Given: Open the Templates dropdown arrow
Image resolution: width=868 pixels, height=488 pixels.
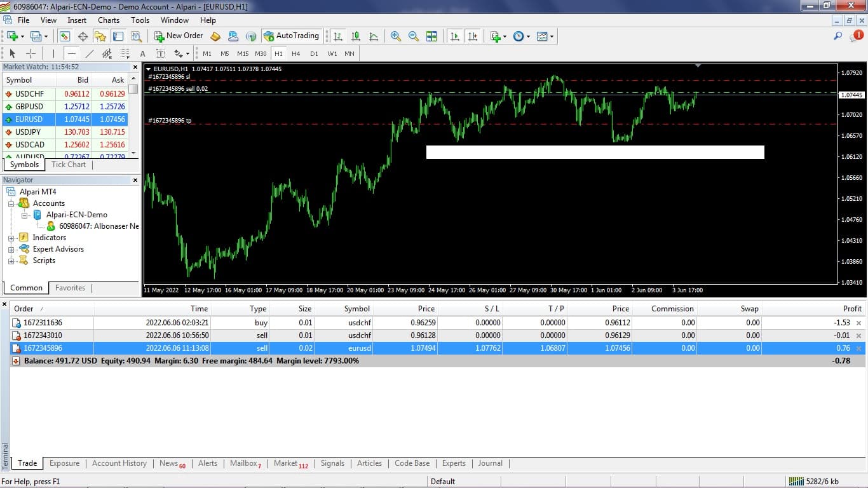Looking at the screenshot, I should pos(552,36).
